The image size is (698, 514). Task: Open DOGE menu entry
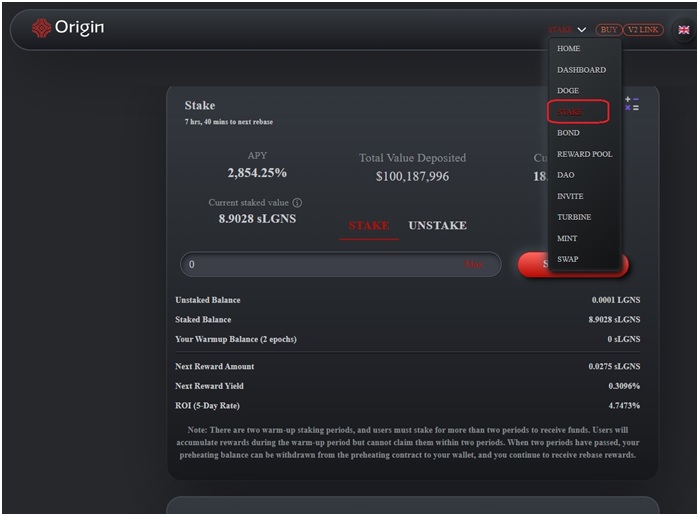point(568,91)
